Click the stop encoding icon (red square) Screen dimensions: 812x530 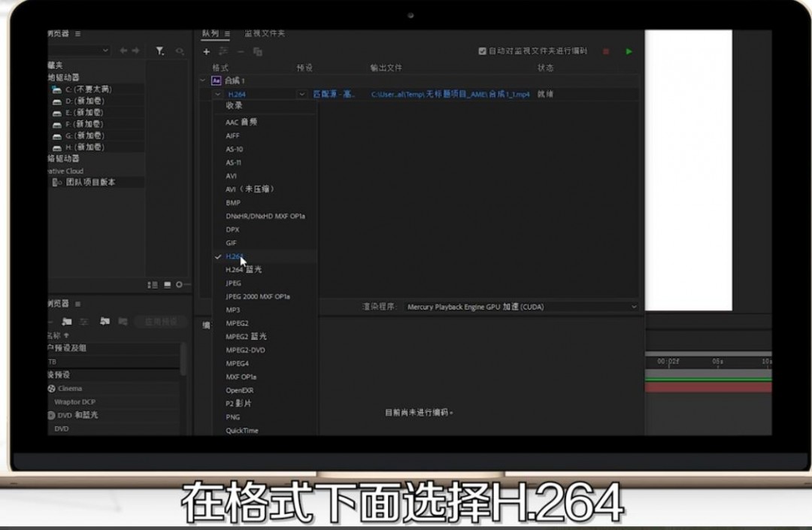[606, 50]
